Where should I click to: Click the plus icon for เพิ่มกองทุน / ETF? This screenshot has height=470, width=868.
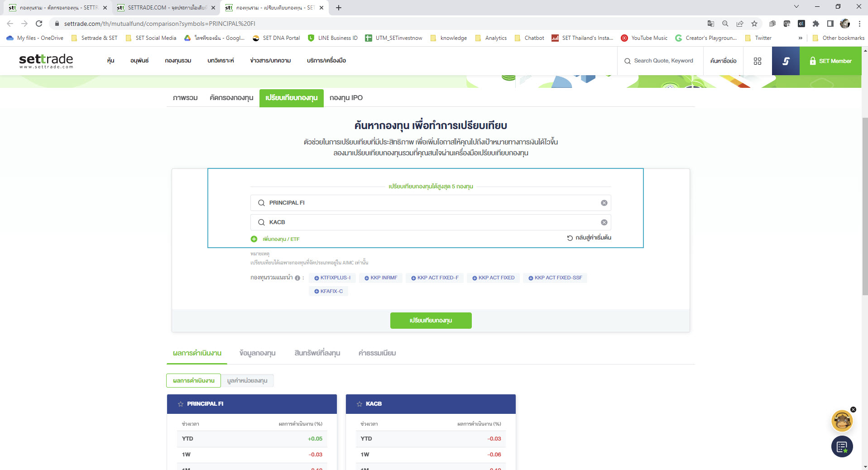pyautogui.click(x=254, y=239)
